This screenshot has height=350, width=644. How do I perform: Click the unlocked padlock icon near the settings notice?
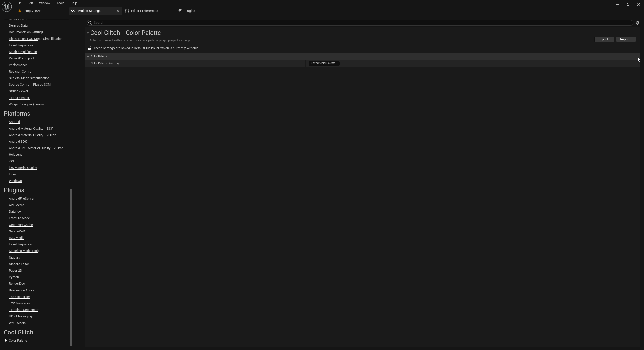pyautogui.click(x=89, y=48)
